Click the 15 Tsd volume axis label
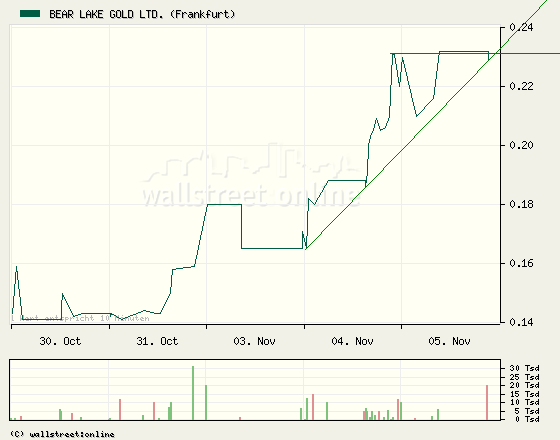Screen dimensions: 560x440 pyautogui.click(x=525, y=394)
